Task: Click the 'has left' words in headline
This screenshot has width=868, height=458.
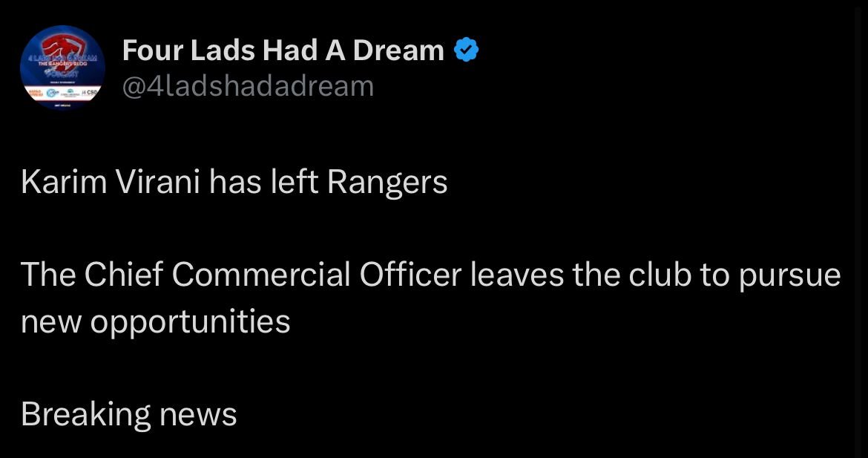Action: [x=263, y=183]
